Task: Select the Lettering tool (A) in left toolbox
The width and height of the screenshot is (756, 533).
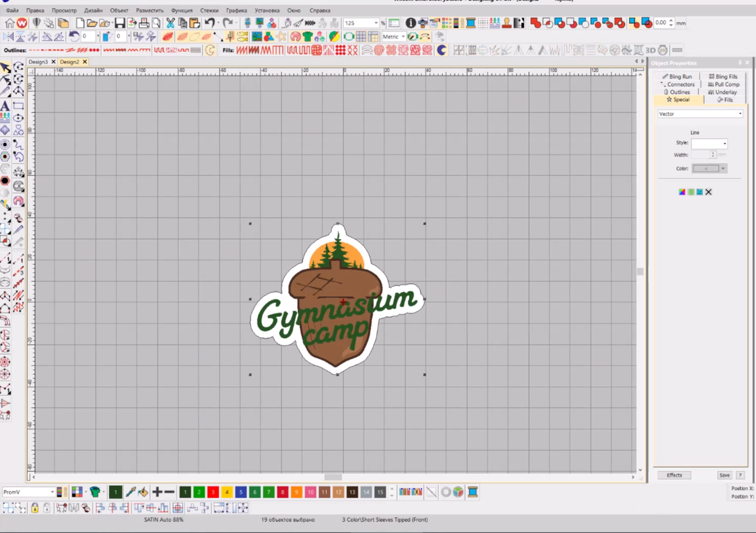Action: point(5,106)
